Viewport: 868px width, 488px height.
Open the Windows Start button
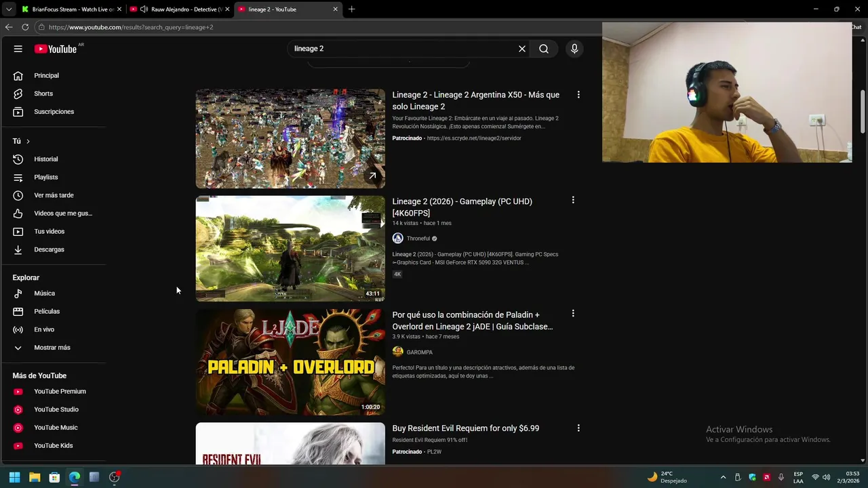(14, 477)
